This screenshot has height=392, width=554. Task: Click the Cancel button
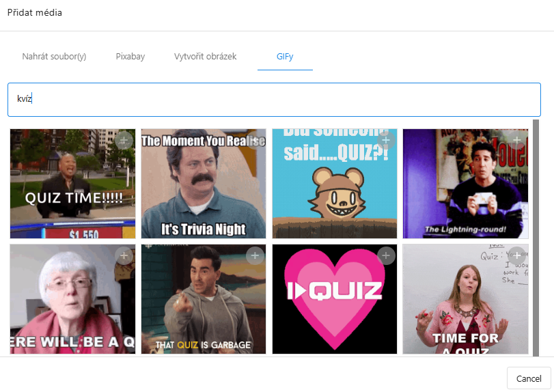tap(529, 378)
